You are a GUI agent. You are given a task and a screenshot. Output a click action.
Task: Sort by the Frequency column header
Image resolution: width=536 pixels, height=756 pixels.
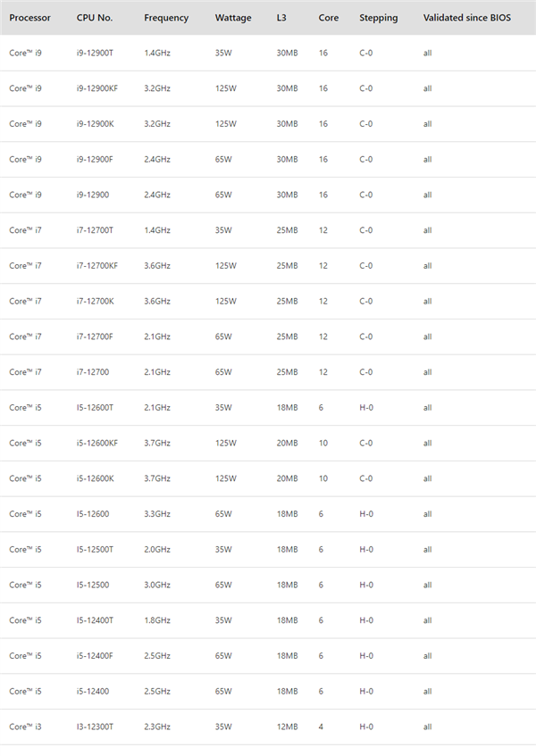[166, 18]
